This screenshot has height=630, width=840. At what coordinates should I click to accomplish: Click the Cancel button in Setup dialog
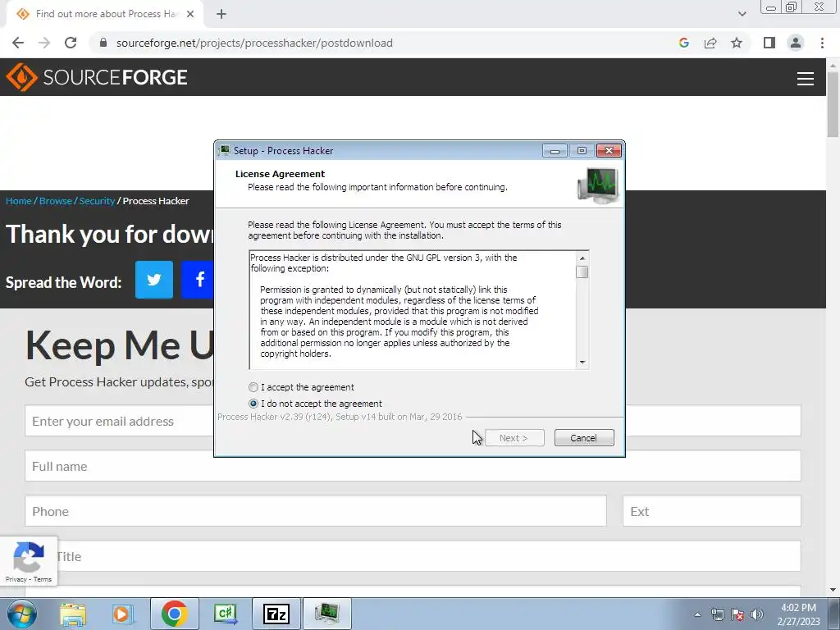(x=584, y=438)
